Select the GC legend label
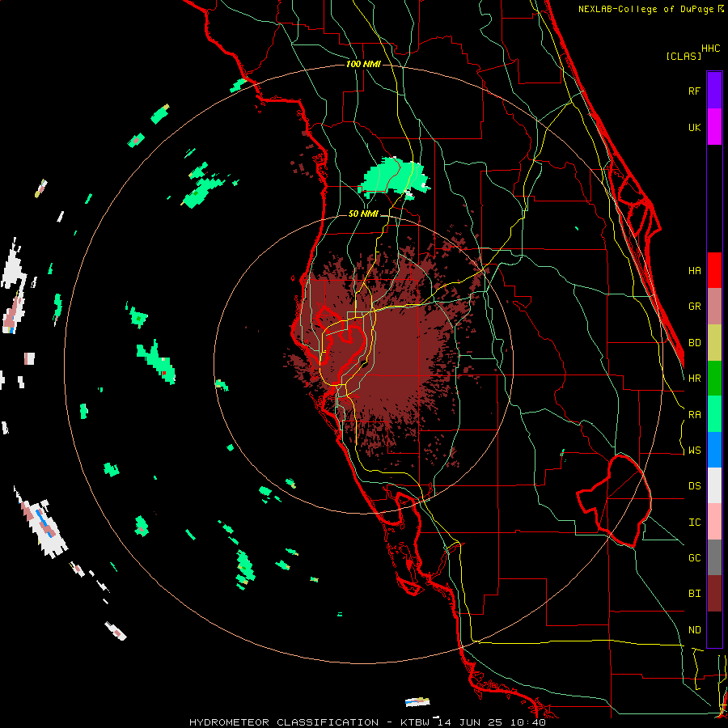Screen dimensions: 728x728 tap(694, 558)
